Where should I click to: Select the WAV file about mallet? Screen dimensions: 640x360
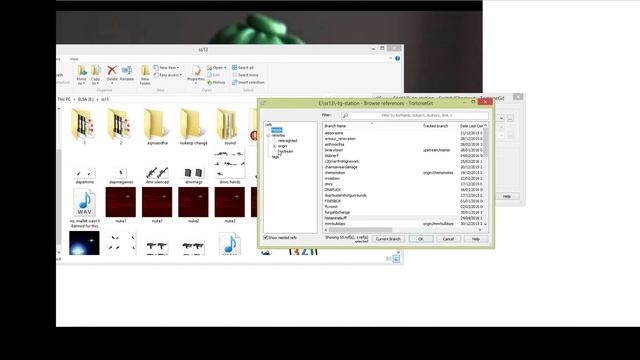[x=84, y=207]
